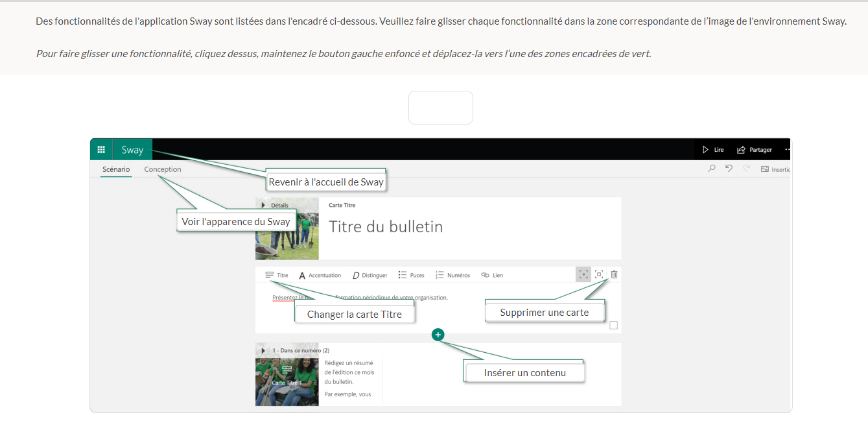Switch to the Conception tab
This screenshot has width=868, height=430.
(x=163, y=169)
